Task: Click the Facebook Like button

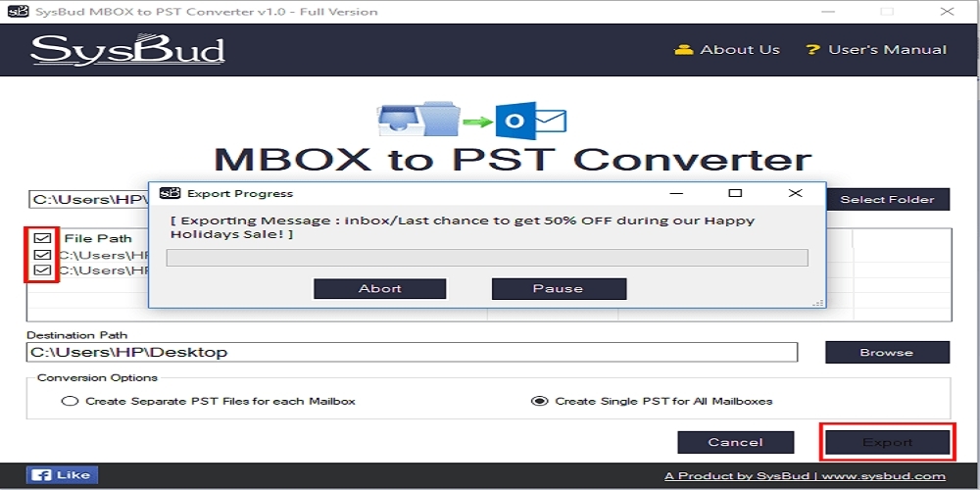Action: (x=62, y=475)
